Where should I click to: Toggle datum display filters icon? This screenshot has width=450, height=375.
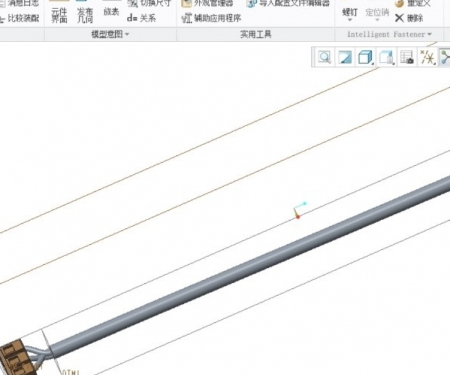click(427, 57)
